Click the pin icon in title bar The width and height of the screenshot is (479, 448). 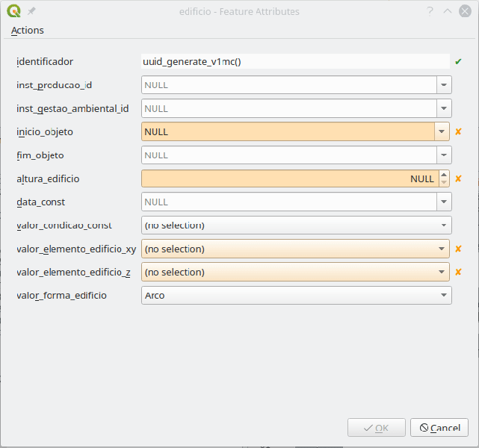[31, 12]
